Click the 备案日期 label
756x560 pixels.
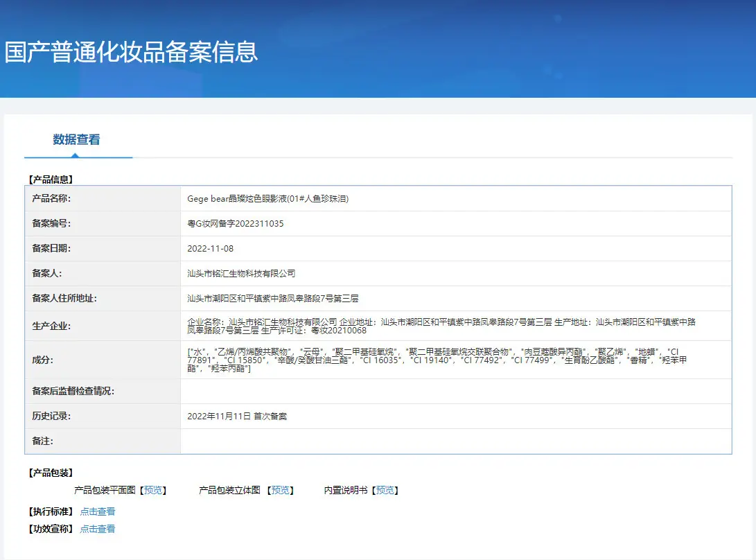pyautogui.click(x=51, y=248)
